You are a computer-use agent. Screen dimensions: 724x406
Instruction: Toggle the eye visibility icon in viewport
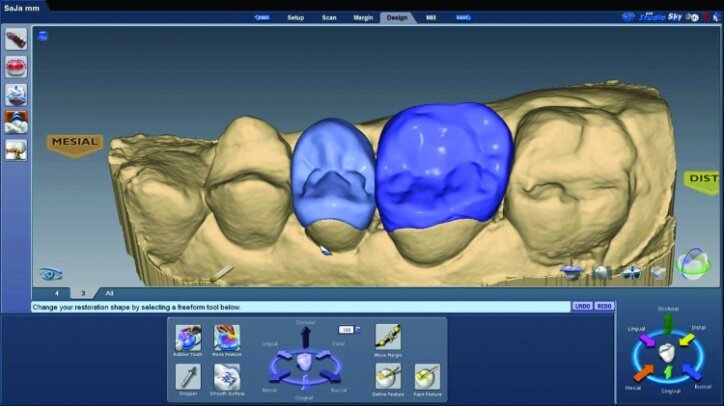point(50,274)
